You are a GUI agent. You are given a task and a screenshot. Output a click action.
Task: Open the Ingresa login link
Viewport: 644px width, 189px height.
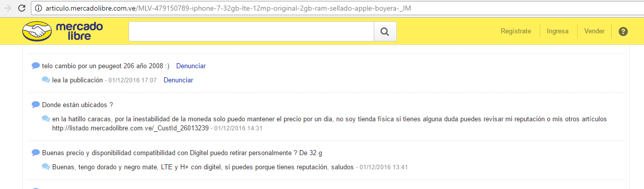[x=557, y=31]
